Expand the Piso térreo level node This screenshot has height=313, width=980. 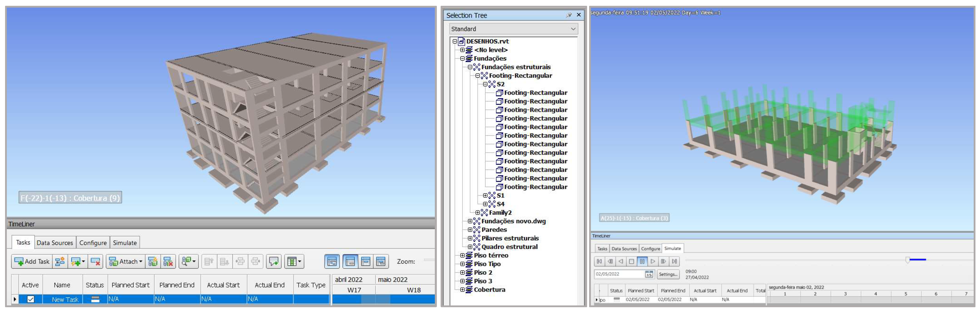click(x=462, y=255)
